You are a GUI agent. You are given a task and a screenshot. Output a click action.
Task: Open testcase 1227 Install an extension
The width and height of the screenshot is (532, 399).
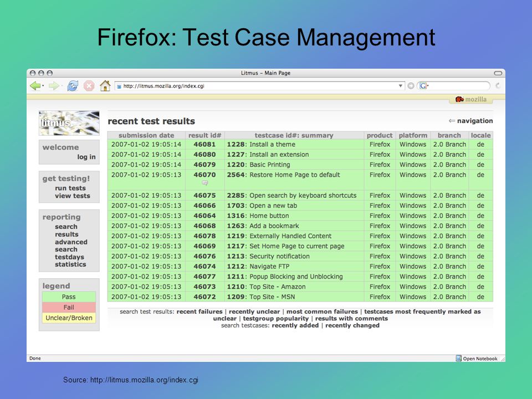pyautogui.click(x=268, y=155)
